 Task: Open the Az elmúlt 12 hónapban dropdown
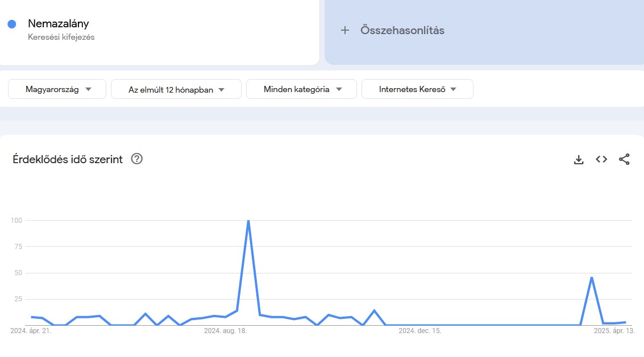[176, 89]
